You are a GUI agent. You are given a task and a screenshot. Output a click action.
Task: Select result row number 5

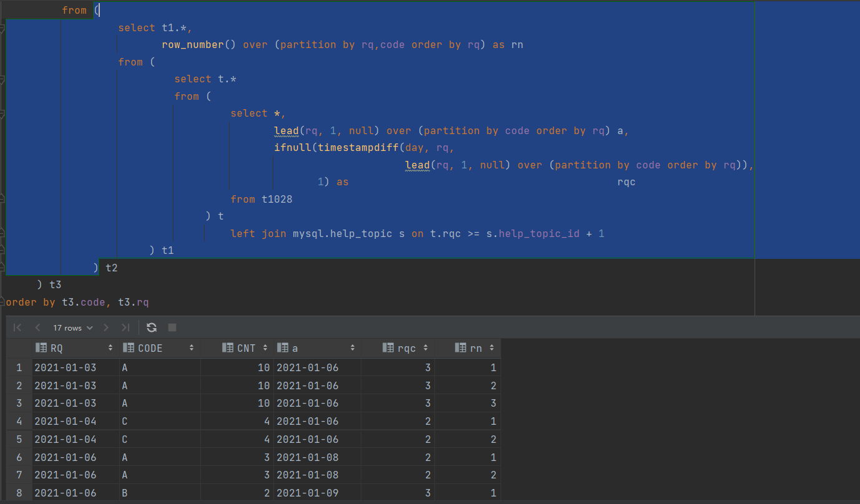point(19,439)
